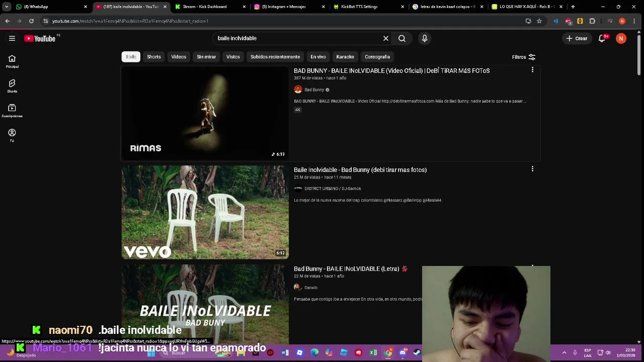Open Excel from the taskbar
Image resolution: width=644 pixels, height=362 pixels.
point(373,352)
